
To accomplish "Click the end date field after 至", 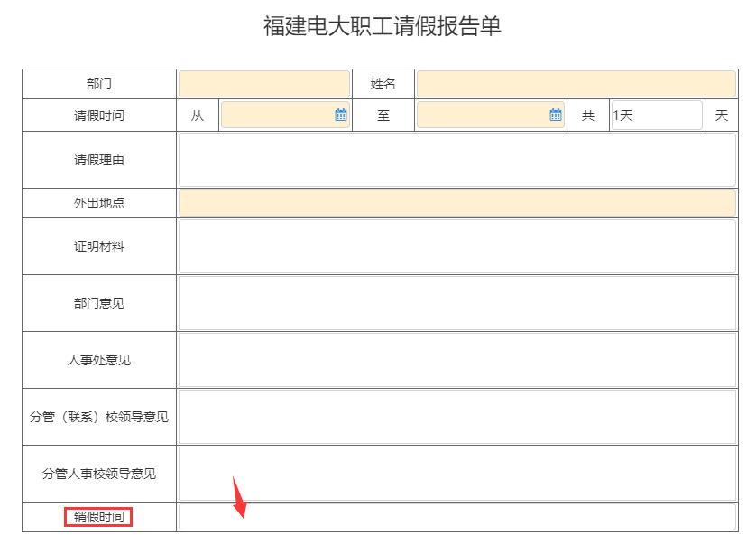I will (x=483, y=115).
